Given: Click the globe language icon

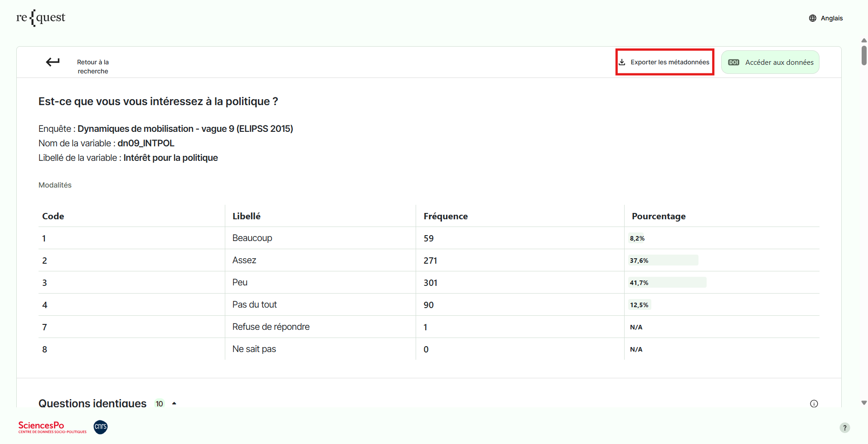Looking at the screenshot, I should 813,18.
